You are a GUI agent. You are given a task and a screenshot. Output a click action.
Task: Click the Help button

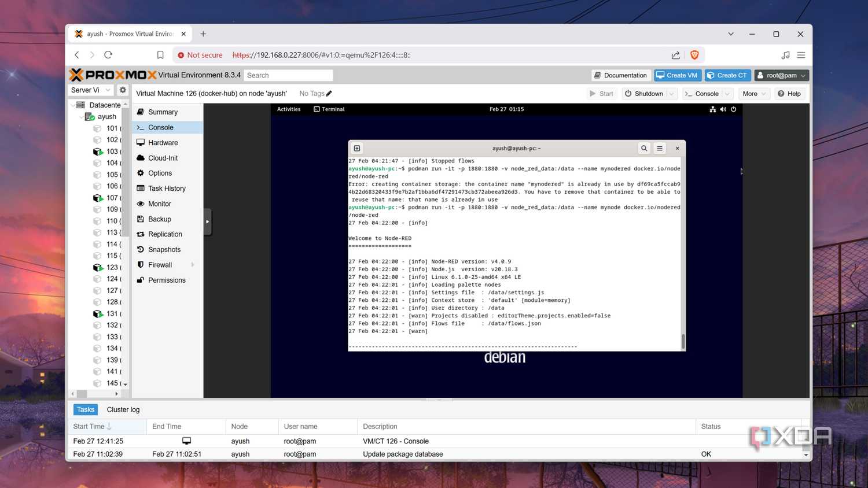coord(789,94)
